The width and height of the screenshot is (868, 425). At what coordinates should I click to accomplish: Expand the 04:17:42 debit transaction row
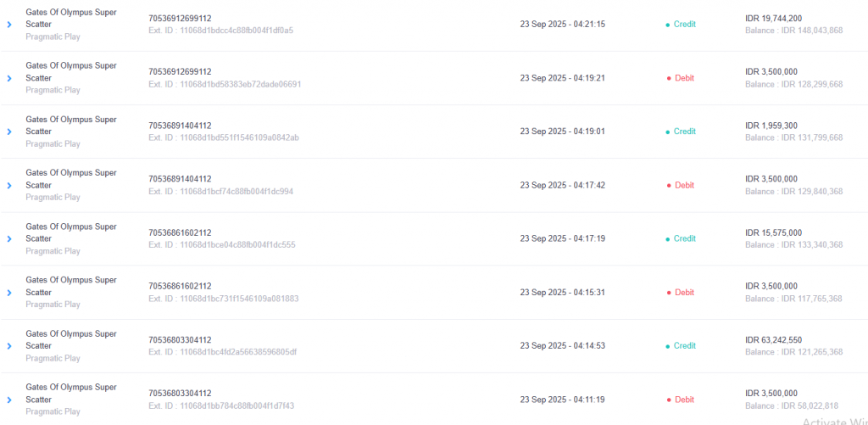[x=9, y=185]
